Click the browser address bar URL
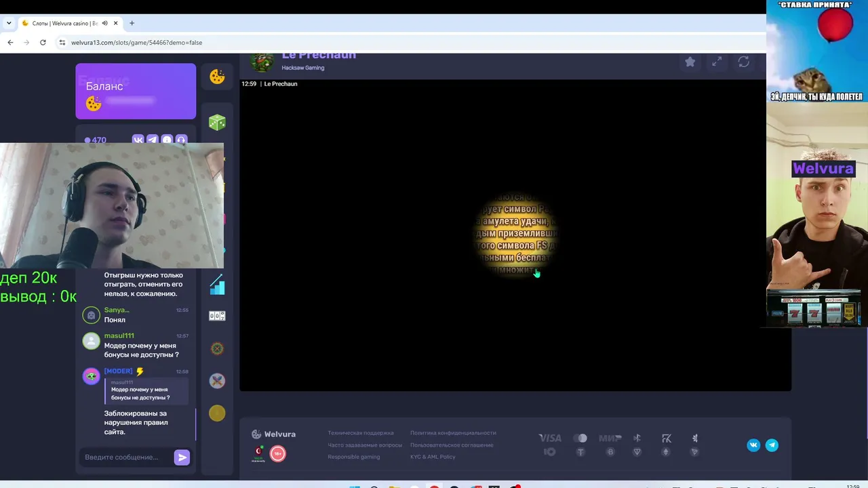868x488 pixels. coord(136,42)
